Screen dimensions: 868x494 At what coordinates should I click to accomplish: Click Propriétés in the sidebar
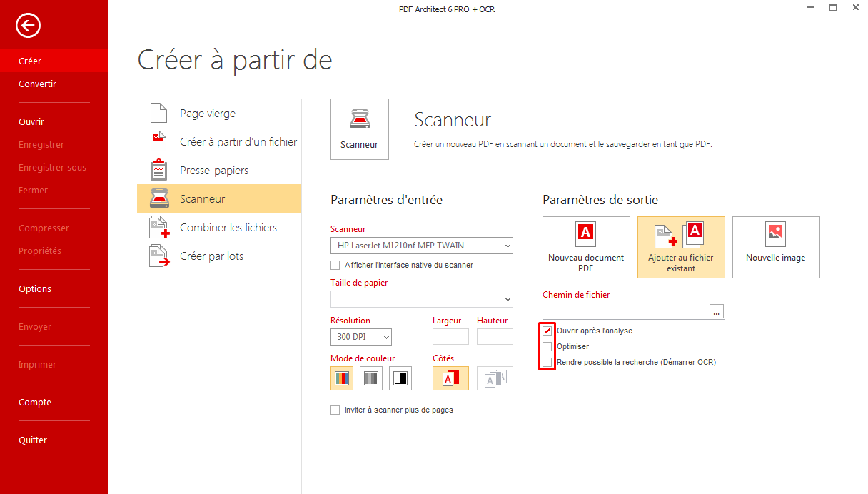coord(54,251)
